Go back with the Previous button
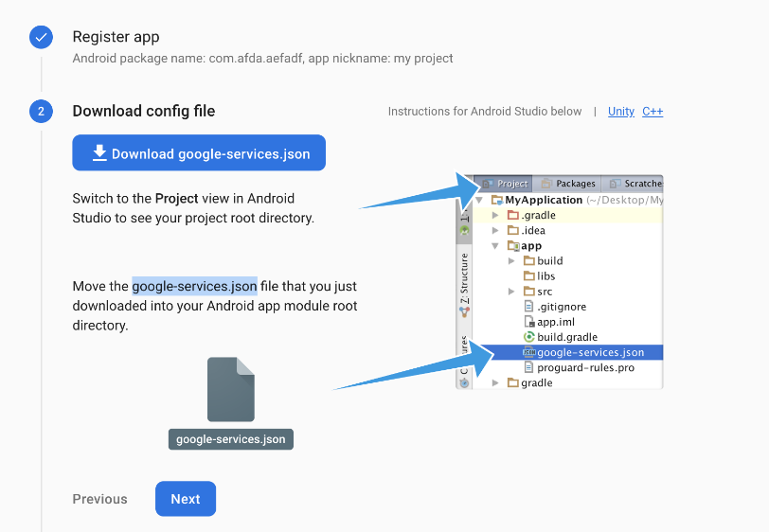 pyautogui.click(x=100, y=499)
